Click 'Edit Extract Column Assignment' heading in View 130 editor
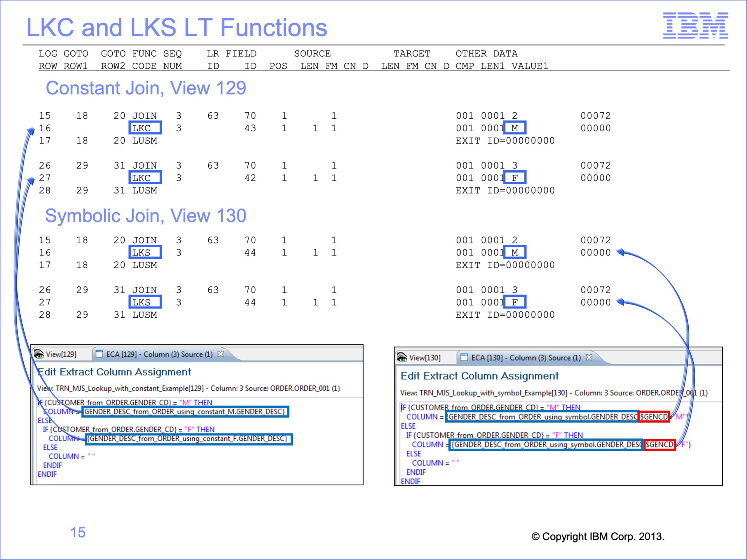Image resolution: width=747 pixels, height=560 pixels. [x=479, y=376]
